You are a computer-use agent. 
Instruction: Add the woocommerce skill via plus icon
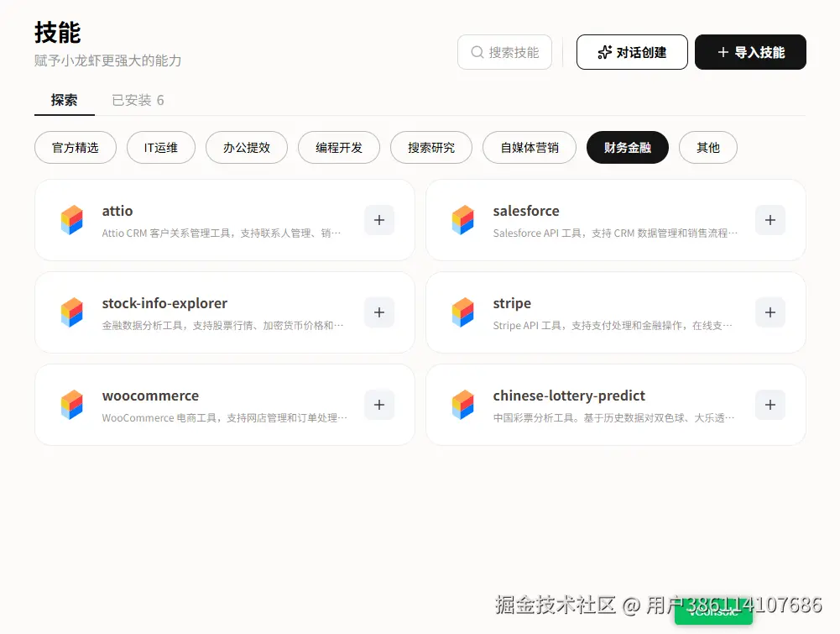tap(379, 405)
